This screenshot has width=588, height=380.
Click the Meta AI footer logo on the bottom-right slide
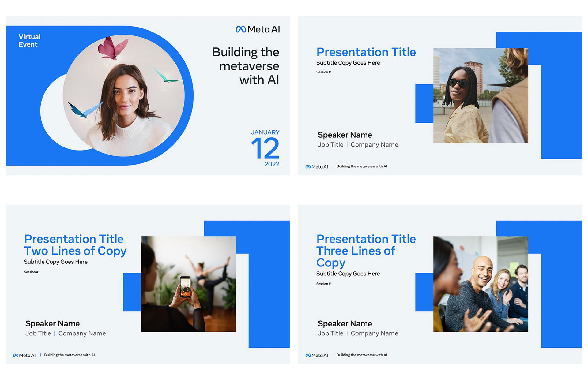(317, 355)
